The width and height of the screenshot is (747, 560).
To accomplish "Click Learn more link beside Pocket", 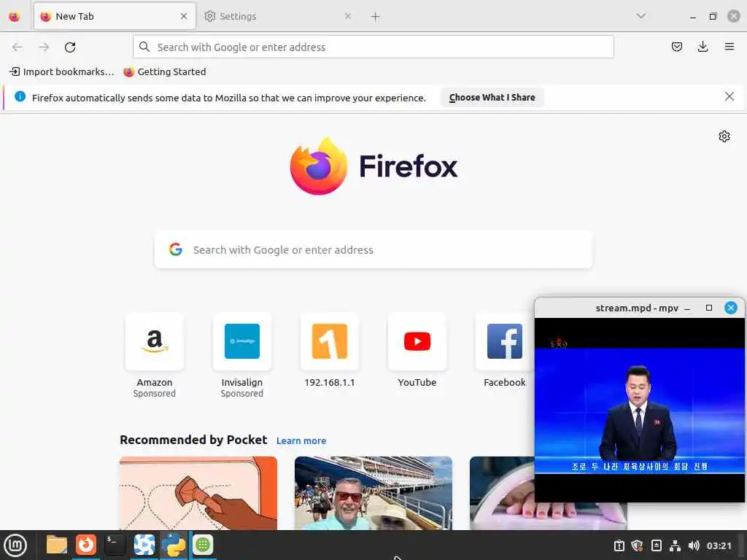I will pyautogui.click(x=301, y=441).
